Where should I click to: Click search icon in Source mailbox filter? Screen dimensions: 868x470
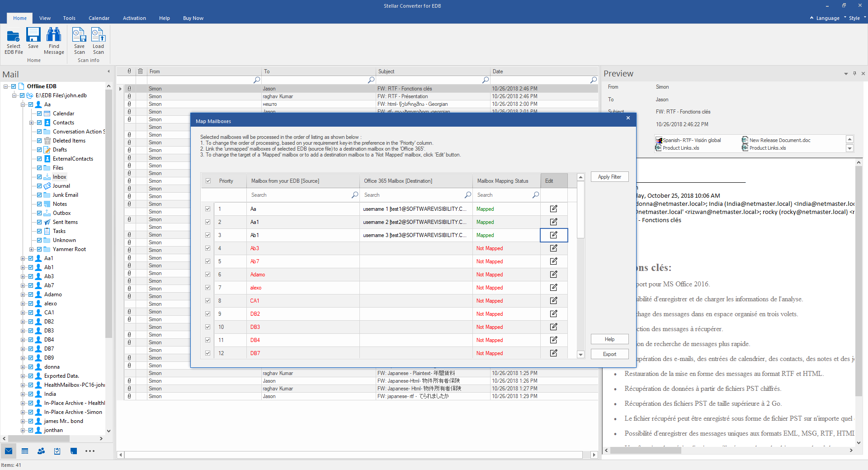355,195
